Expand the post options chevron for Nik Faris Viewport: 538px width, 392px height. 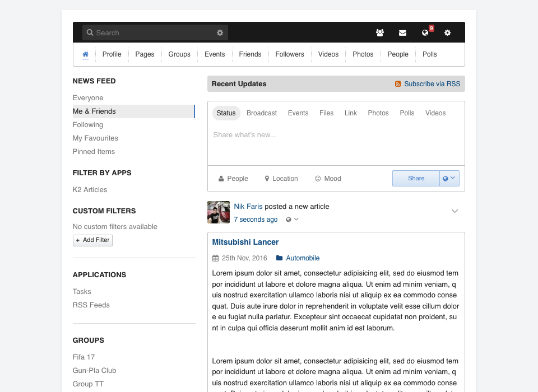[x=455, y=211]
